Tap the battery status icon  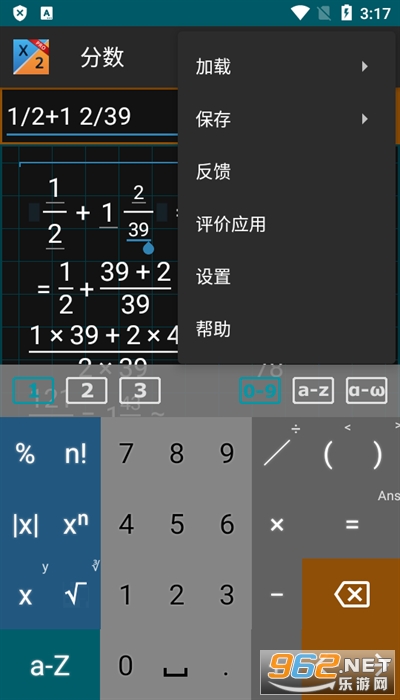(x=346, y=13)
